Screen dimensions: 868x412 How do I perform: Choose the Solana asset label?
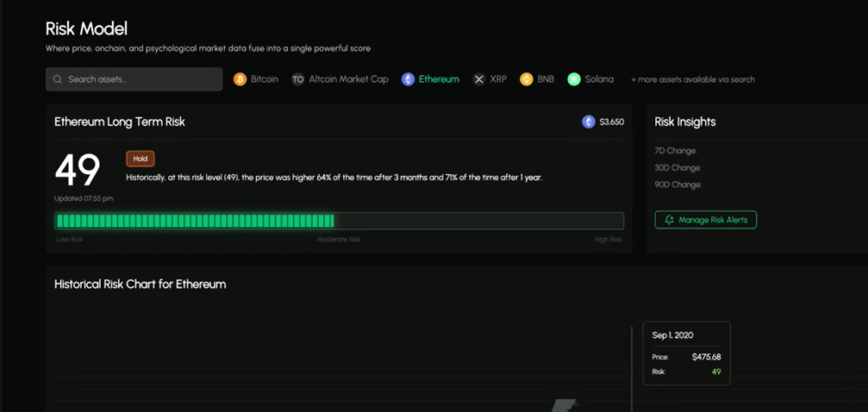pos(599,79)
